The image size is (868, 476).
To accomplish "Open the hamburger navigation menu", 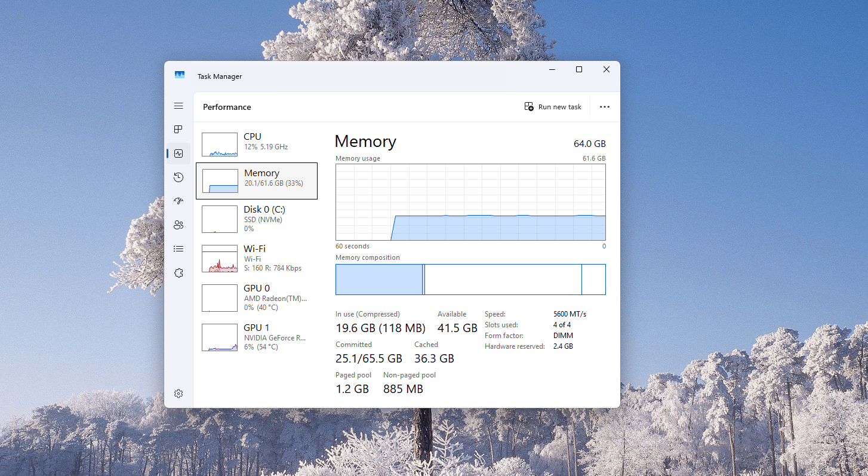I will click(178, 106).
